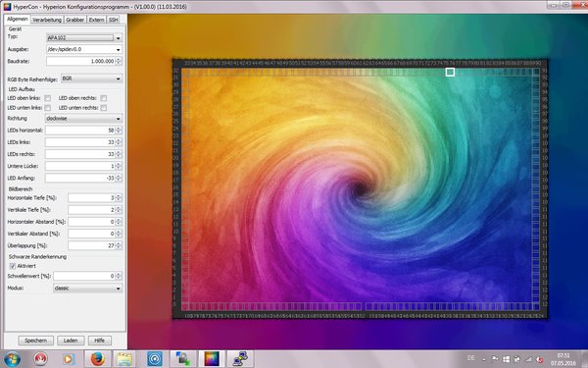Image resolution: width=588 pixels, height=368 pixels.
Task: Click the LEDs horizontal field showing 58
Action: [x=80, y=131]
